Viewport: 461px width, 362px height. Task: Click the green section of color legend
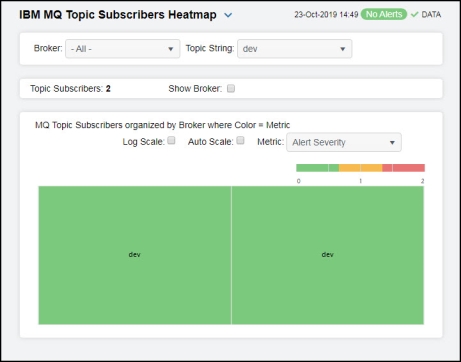coord(317,168)
